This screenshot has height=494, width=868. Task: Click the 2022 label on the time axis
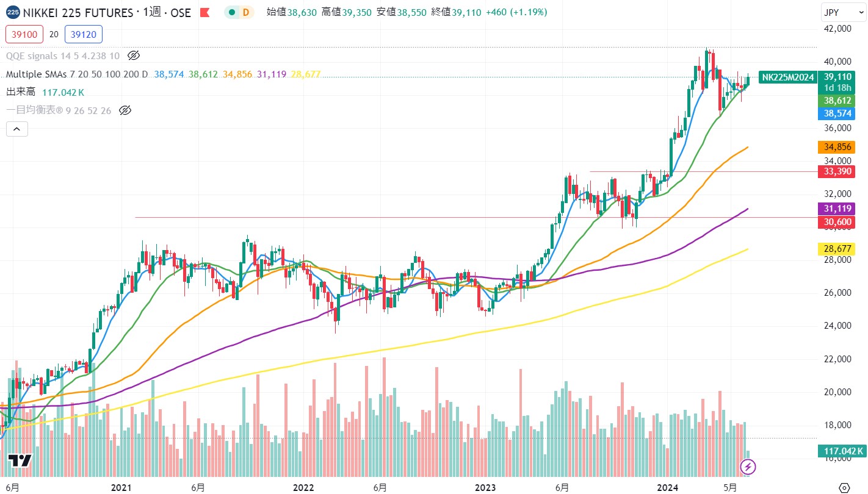coord(303,487)
